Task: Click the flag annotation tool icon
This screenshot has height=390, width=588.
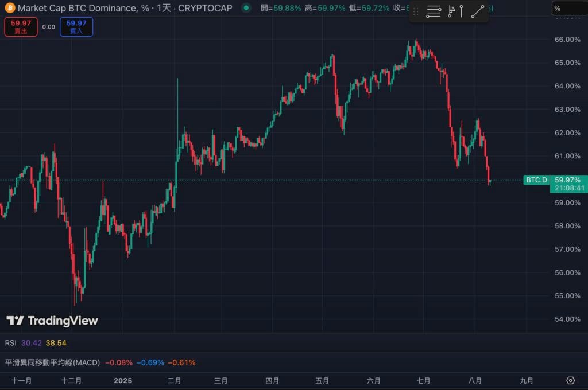Action: (x=451, y=11)
